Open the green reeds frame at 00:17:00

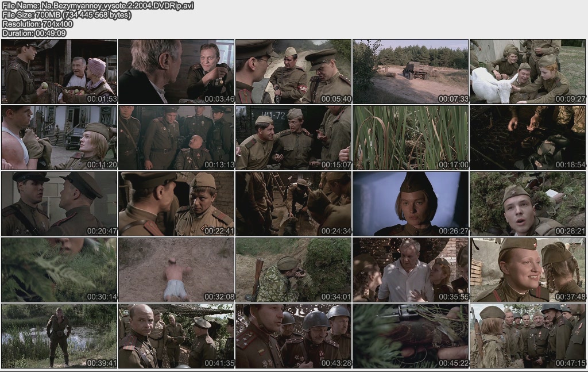point(411,137)
